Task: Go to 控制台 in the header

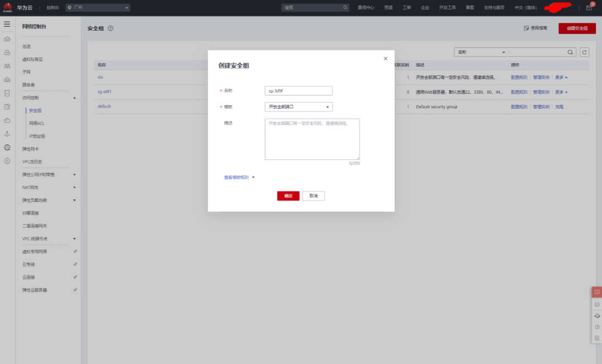Action: pos(52,7)
